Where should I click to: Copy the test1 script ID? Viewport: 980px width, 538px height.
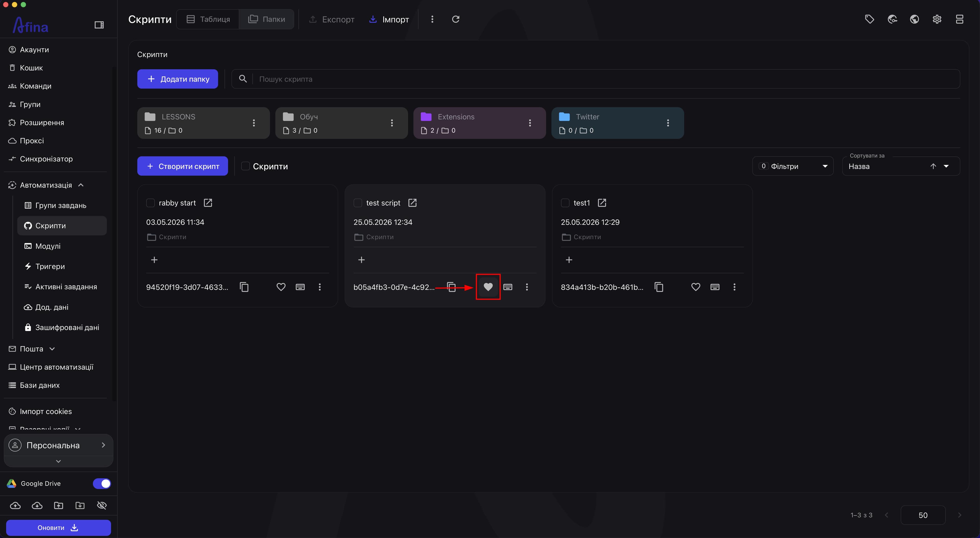click(659, 287)
